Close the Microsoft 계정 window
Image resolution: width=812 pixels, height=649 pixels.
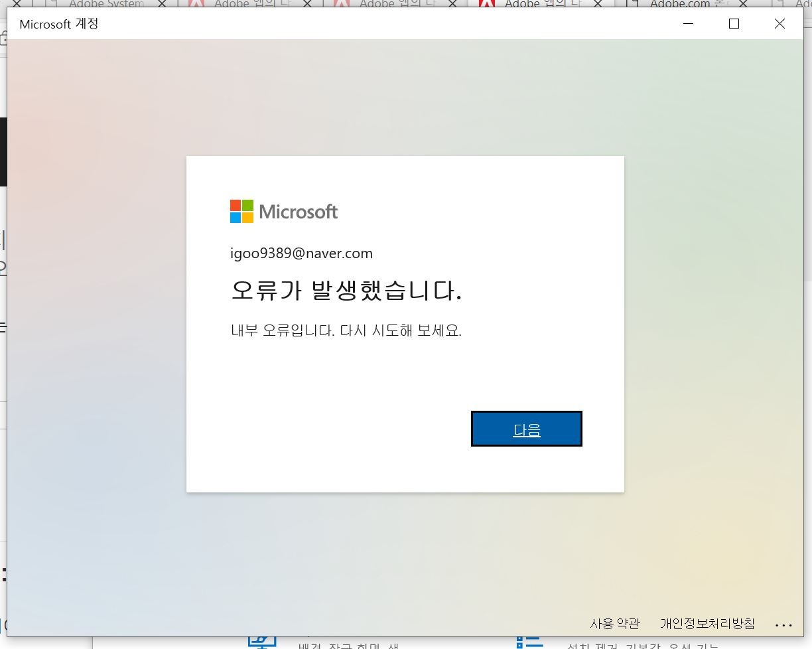point(779,24)
